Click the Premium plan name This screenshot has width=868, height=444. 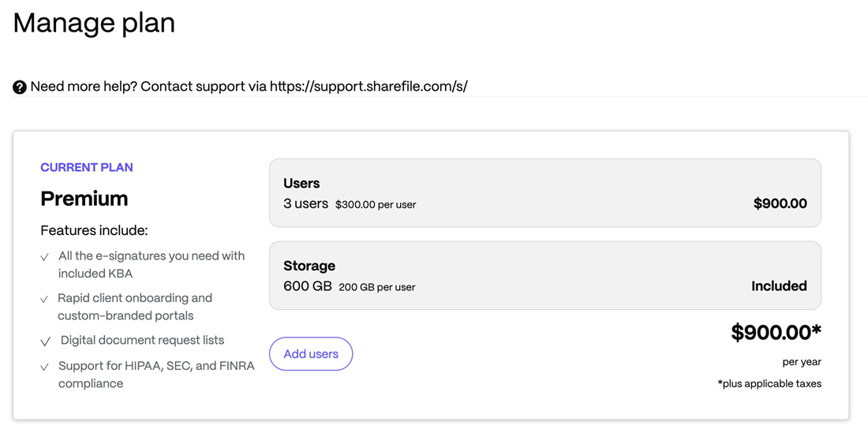point(84,199)
